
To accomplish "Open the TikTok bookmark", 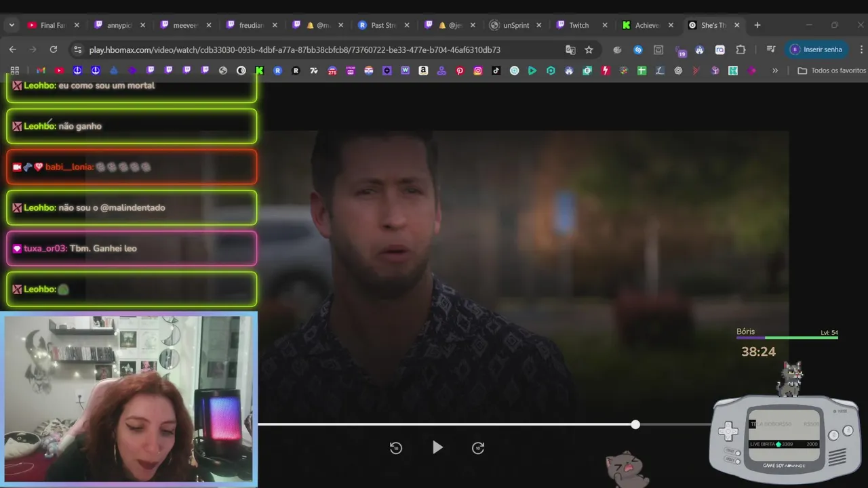I will 496,70.
